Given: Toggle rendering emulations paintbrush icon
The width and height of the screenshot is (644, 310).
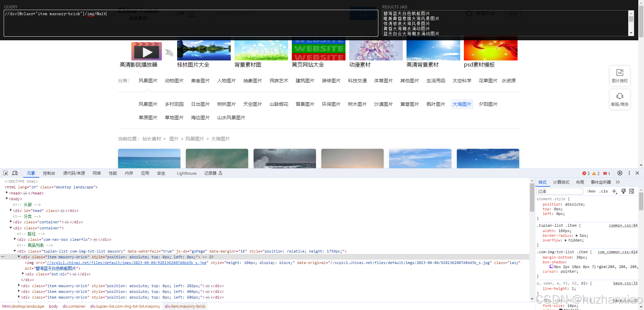Looking at the screenshot, I should pyautogui.click(x=624, y=191).
